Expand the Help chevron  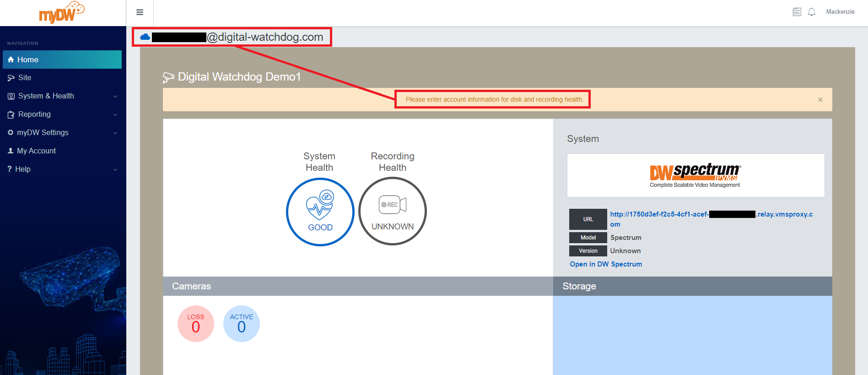115,170
